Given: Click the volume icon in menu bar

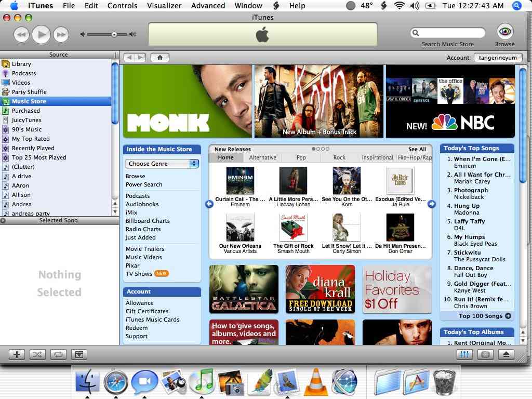Looking at the screenshot, I should coord(415,6).
